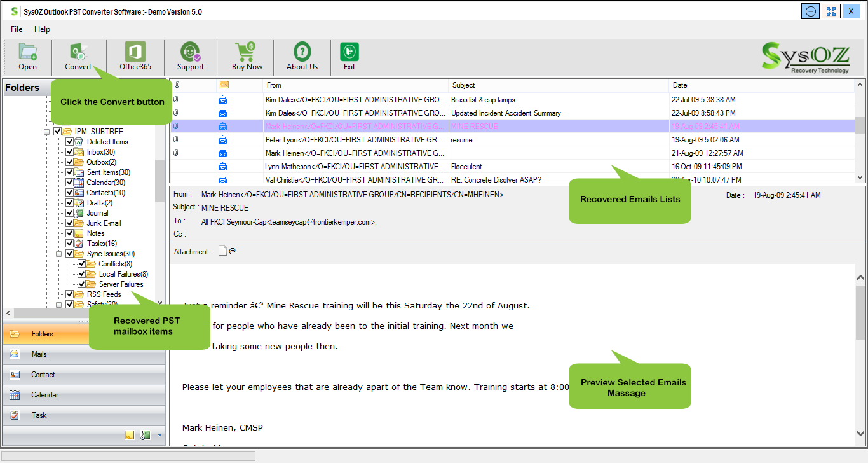Collapse the Sync Issues(30) tree node
This screenshot has height=463, width=868.
click(59, 254)
